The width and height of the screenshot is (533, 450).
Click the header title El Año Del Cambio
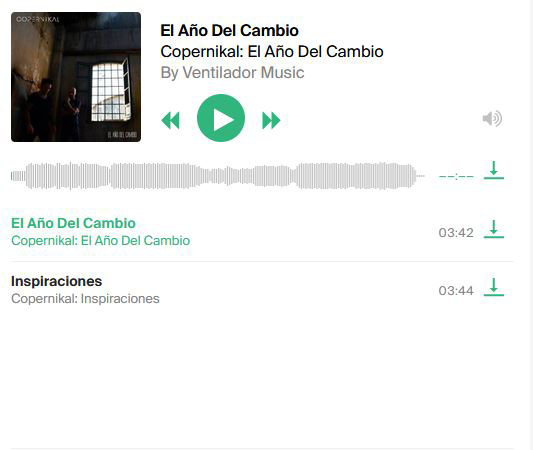point(229,31)
